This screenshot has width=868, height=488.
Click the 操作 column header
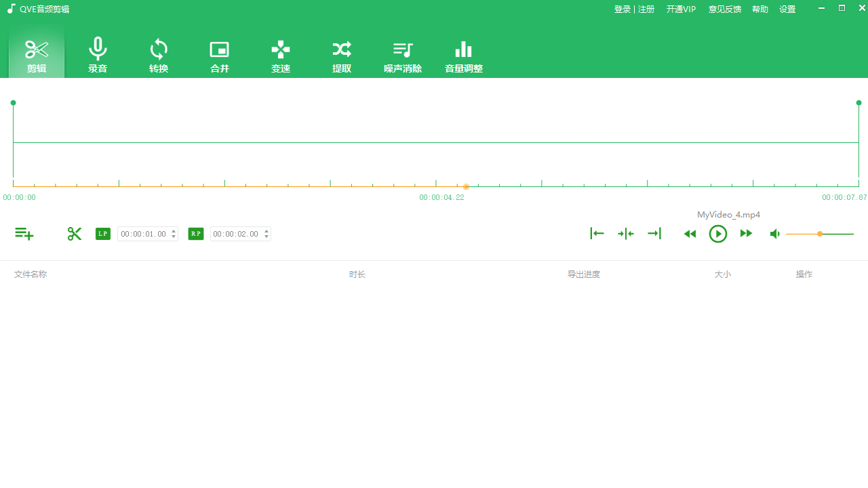pyautogui.click(x=804, y=274)
